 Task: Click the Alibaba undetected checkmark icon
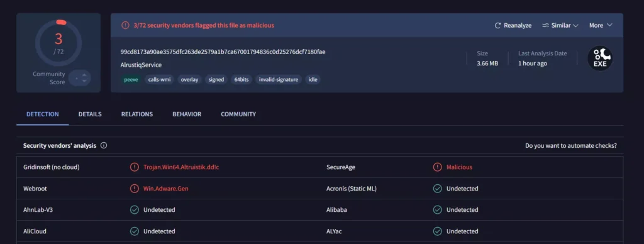(x=438, y=210)
